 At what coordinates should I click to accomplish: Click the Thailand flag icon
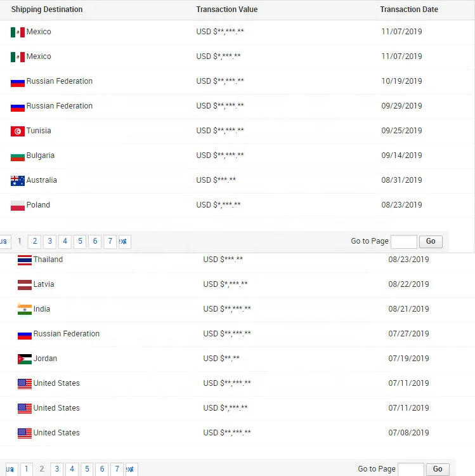click(25, 260)
